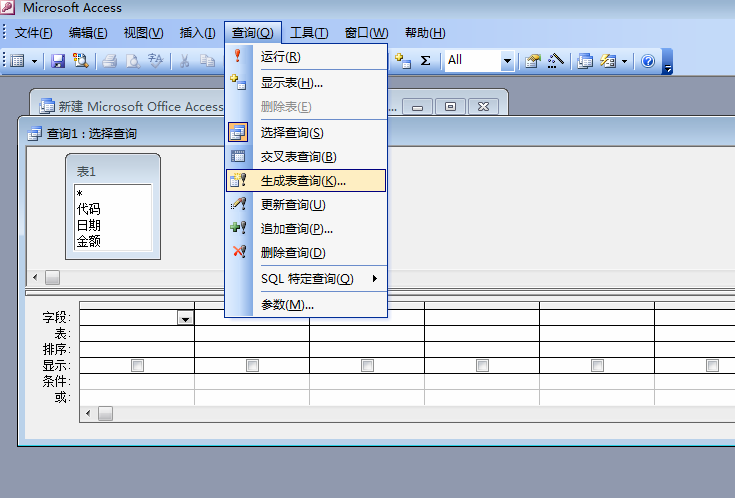
Task: Open the top values All combo box
Action: pos(479,60)
